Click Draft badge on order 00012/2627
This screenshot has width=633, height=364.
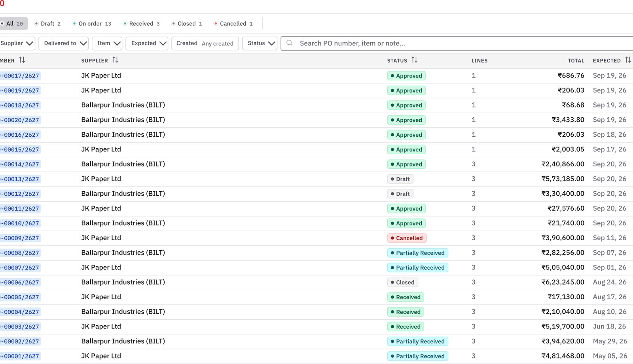click(400, 194)
